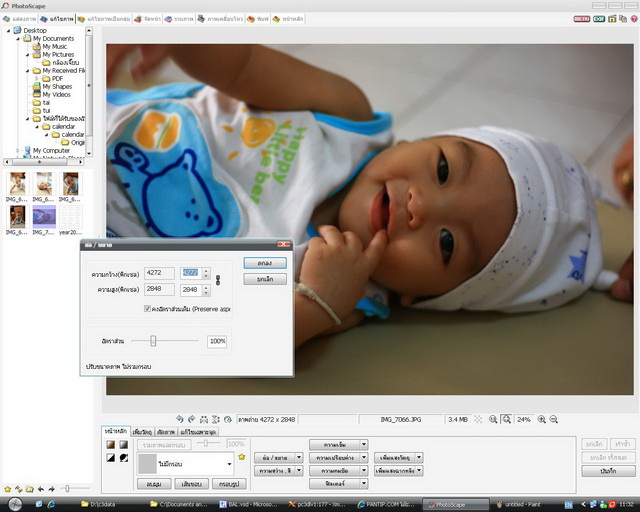Click the zoom out magnifier at far right
Image resolution: width=640 pixels, height=512 pixels.
[x=553, y=419]
